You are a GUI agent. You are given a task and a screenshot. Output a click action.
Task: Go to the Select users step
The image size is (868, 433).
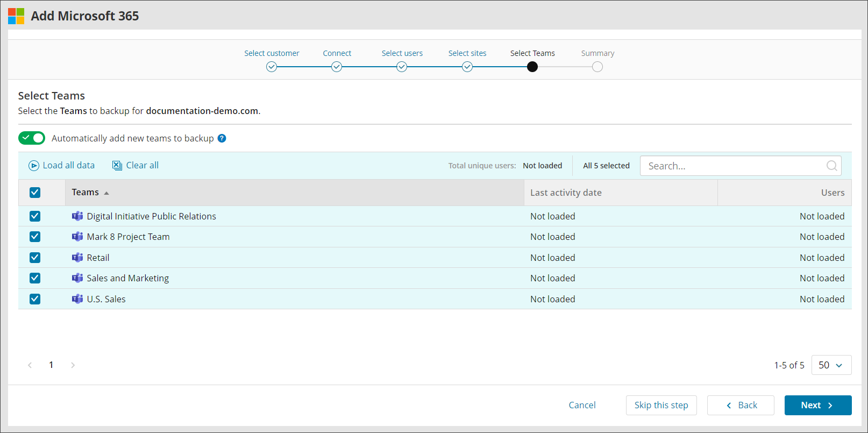pos(402,67)
